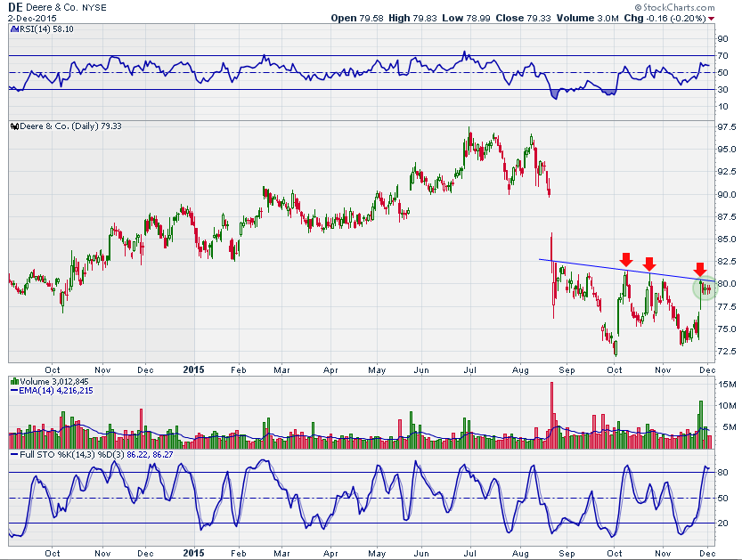
Task: Click the 97.5 price axis label
Action: (x=727, y=126)
